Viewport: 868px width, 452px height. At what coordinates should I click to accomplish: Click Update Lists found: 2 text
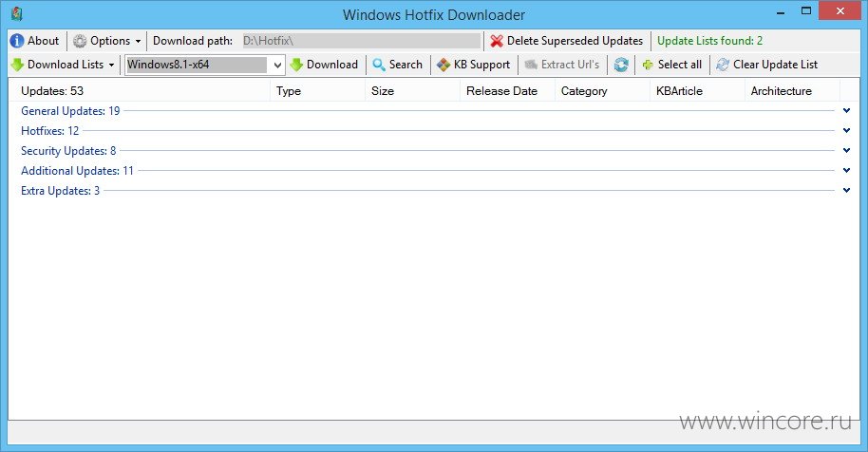(709, 41)
